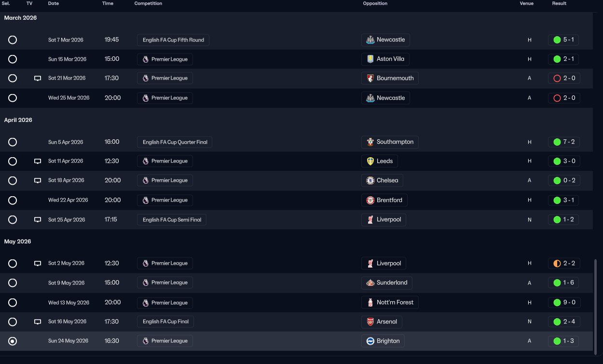Click the vertical scrollbar of the fixture list
This screenshot has height=364, width=603.
595,304
